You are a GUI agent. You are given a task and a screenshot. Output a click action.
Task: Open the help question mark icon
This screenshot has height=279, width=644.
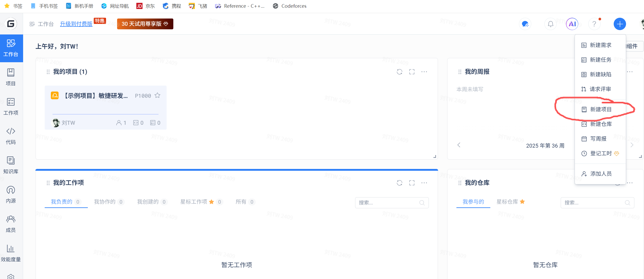click(594, 24)
